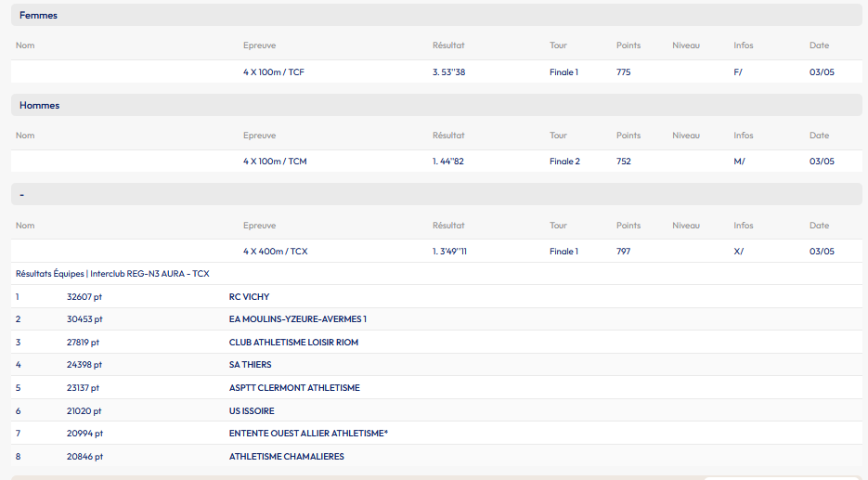
Task: Click the date 03/05 in TCF row
Action: coord(822,72)
